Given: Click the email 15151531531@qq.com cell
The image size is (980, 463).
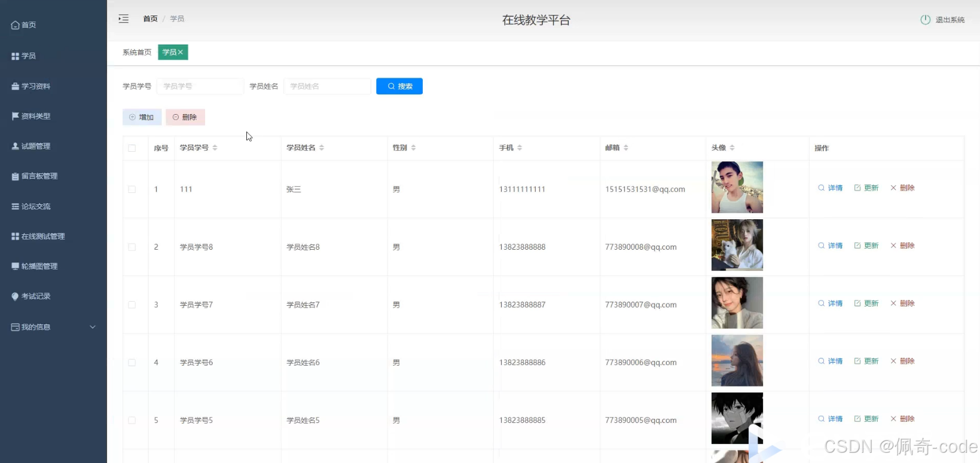Looking at the screenshot, I should [645, 189].
